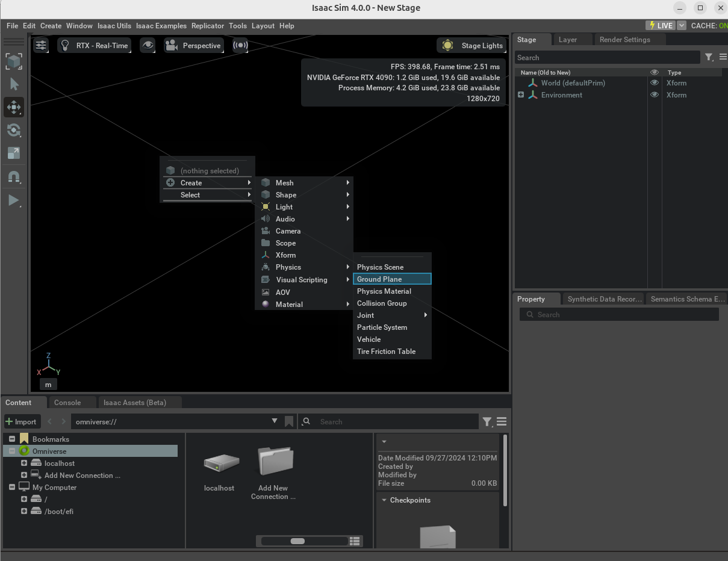Toggle Environment visibility in the Stage panel

655,95
